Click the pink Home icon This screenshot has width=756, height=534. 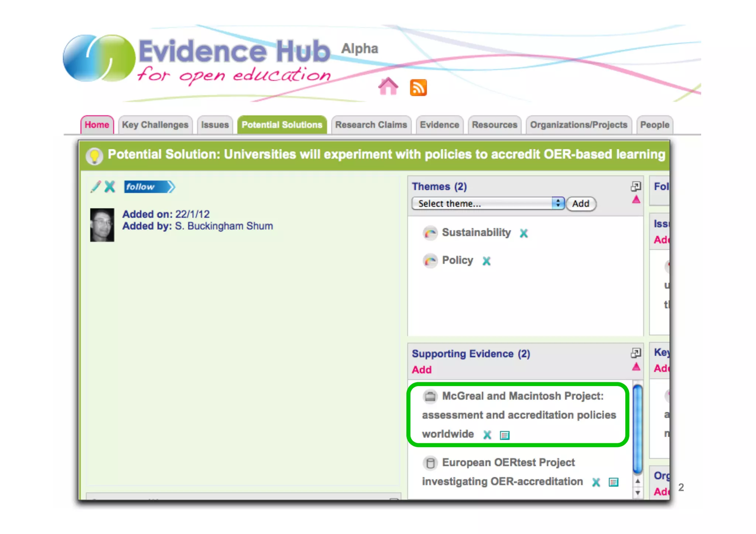click(388, 87)
